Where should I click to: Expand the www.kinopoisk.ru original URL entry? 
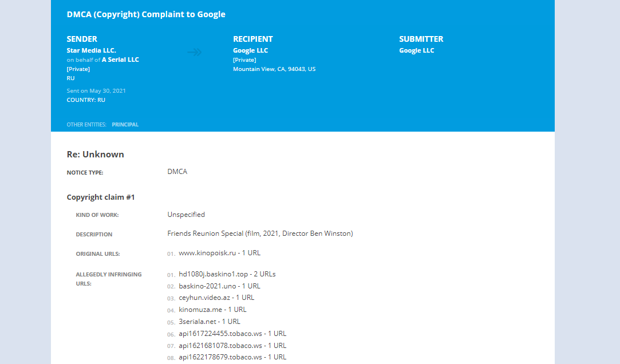pos(219,253)
